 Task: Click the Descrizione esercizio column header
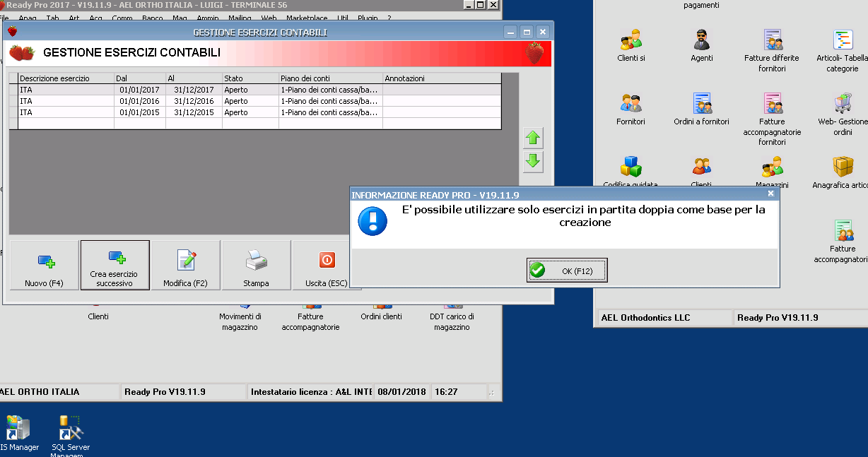(x=66, y=78)
